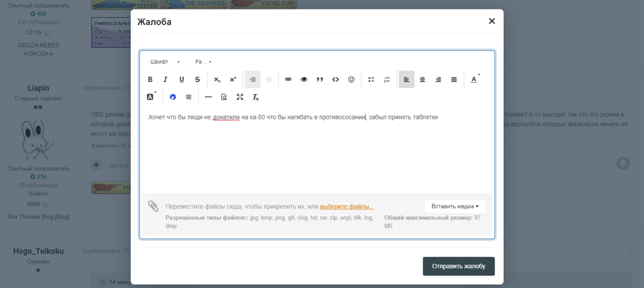Click the plus quote button under Liapin's post
The image size is (644, 288).
(97, 165)
